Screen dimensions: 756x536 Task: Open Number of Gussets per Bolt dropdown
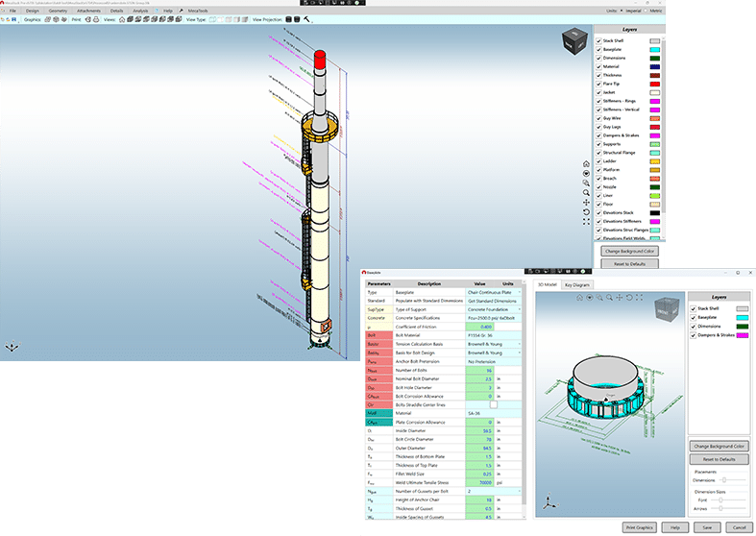pos(494,491)
